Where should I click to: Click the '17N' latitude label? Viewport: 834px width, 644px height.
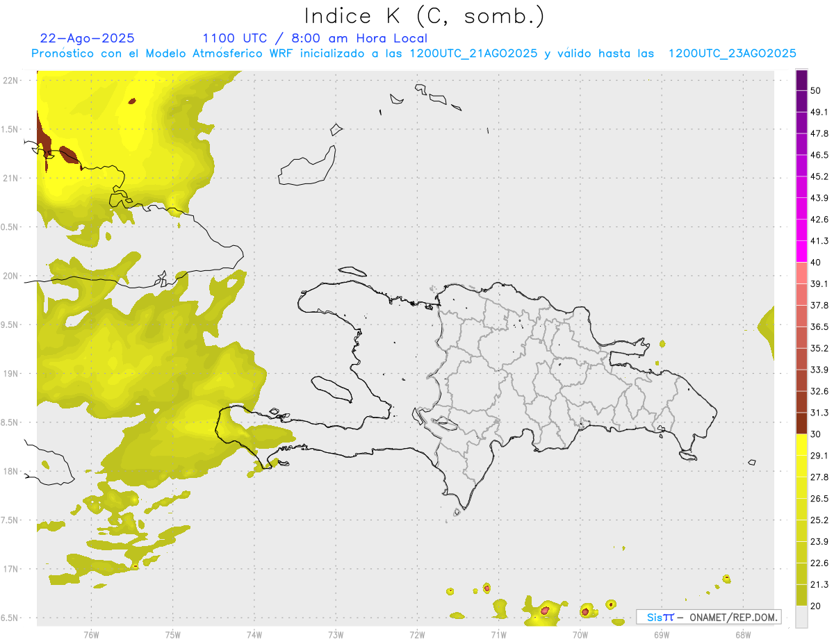12,569
